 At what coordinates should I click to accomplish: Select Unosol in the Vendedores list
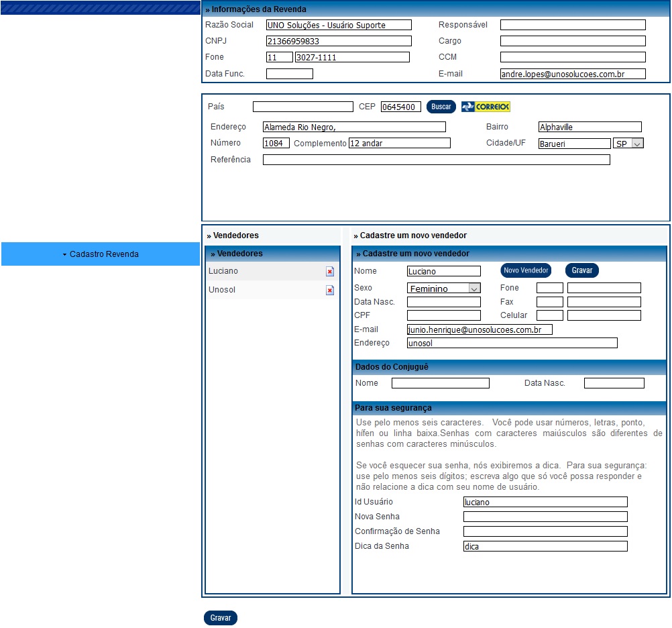click(x=222, y=290)
